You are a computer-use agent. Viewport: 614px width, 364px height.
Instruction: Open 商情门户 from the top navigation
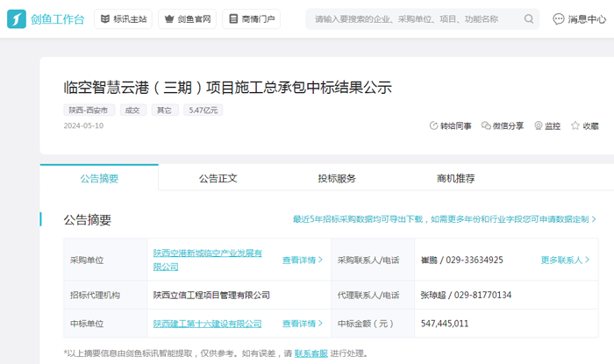click(251, 18)
